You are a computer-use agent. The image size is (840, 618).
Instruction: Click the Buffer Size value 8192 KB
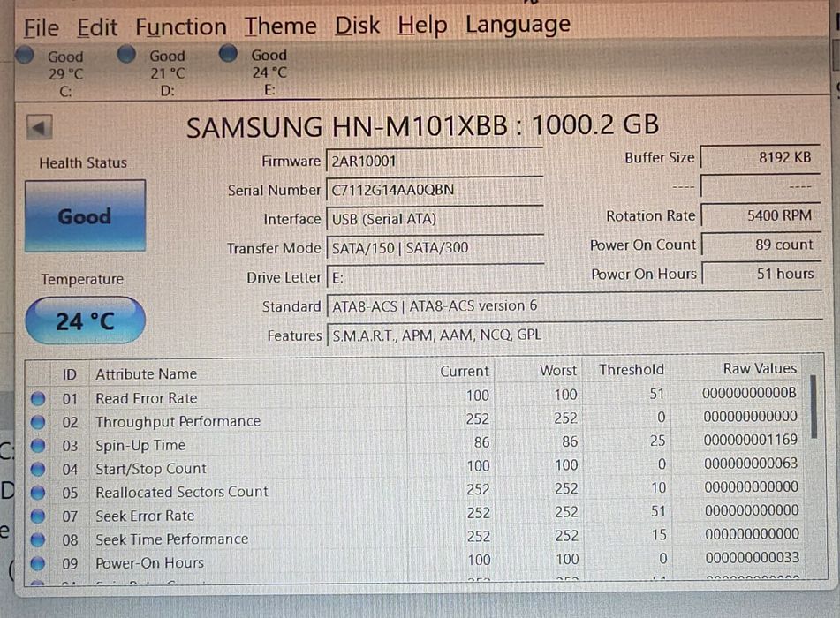point(760,157)
